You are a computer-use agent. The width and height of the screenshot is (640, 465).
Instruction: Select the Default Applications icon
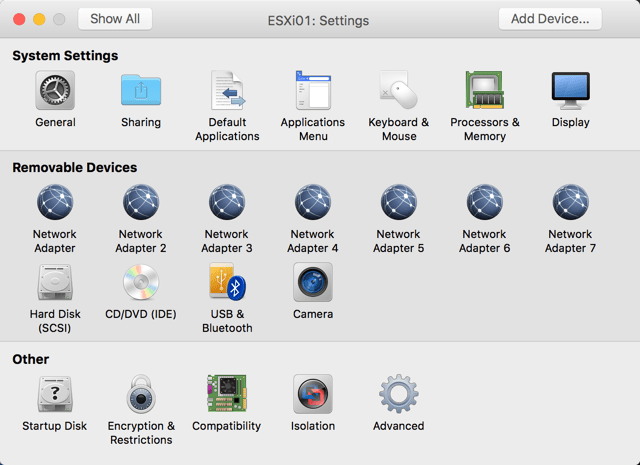tap(227, 91)
